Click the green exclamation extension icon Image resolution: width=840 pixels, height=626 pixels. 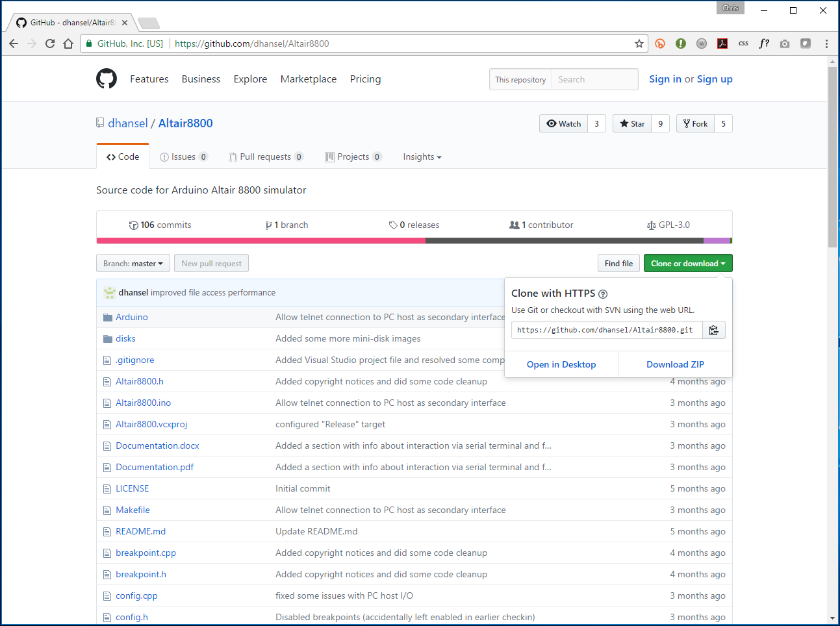pyautogui.click(x=681, y=44)
